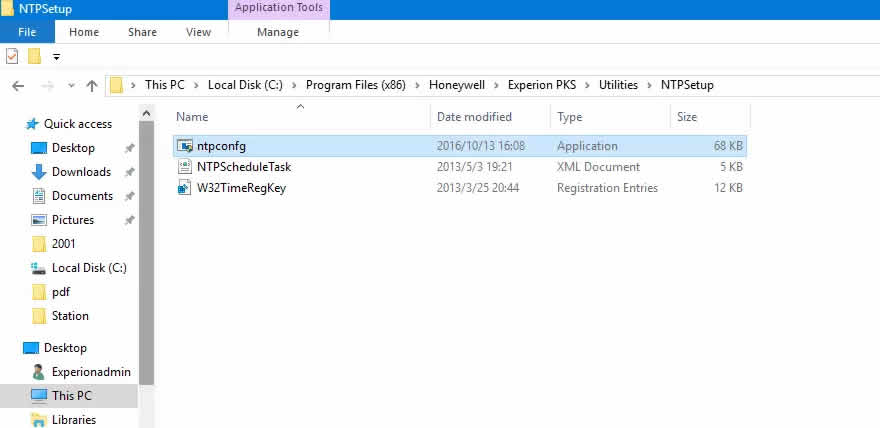Select This PC in address breadcrumb
This screenshot has height=428, width=880.
[164, 85]
